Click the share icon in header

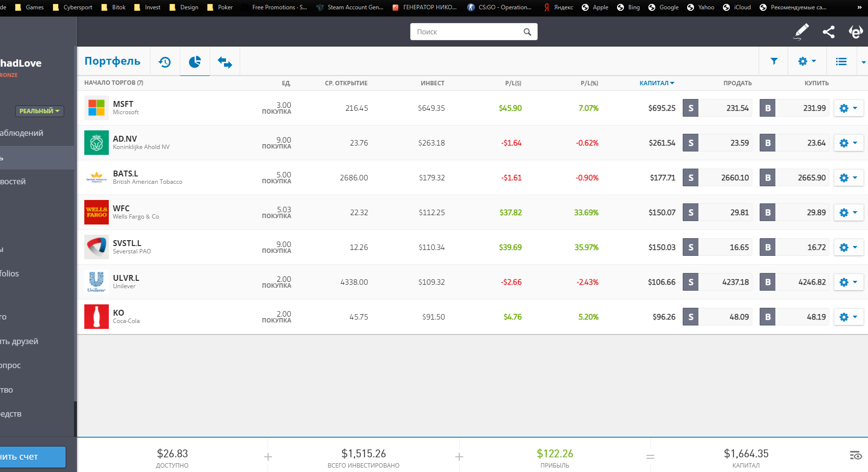(x=829, y=32)
